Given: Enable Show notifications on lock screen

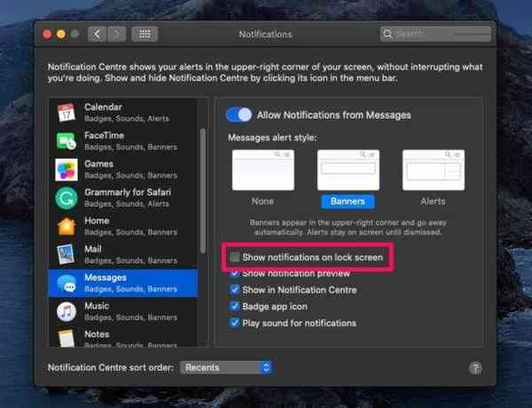Looking at the screenshot, I should click(x=234, y=257).
